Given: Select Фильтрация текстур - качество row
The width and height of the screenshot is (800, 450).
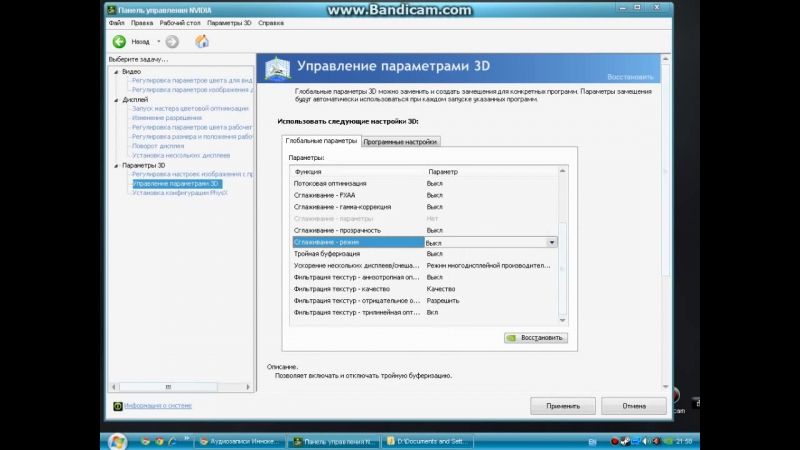Looking at the screenshot, I should [x=424, y=289].
